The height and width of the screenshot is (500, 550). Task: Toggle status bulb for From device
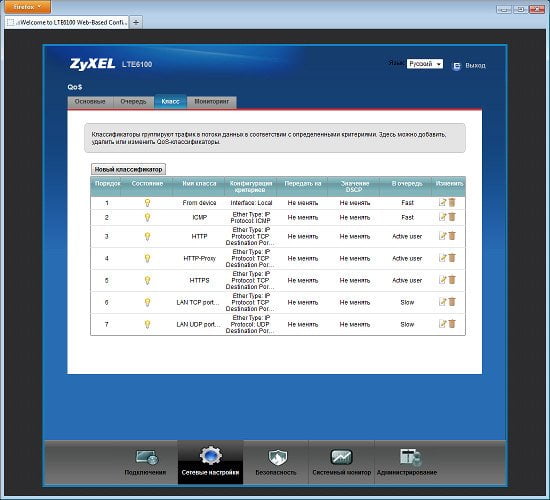(147, 202)
